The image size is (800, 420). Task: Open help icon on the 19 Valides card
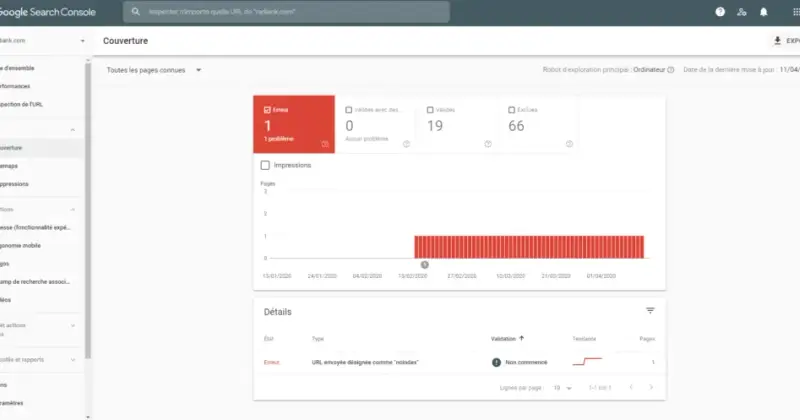pos(488,144)
